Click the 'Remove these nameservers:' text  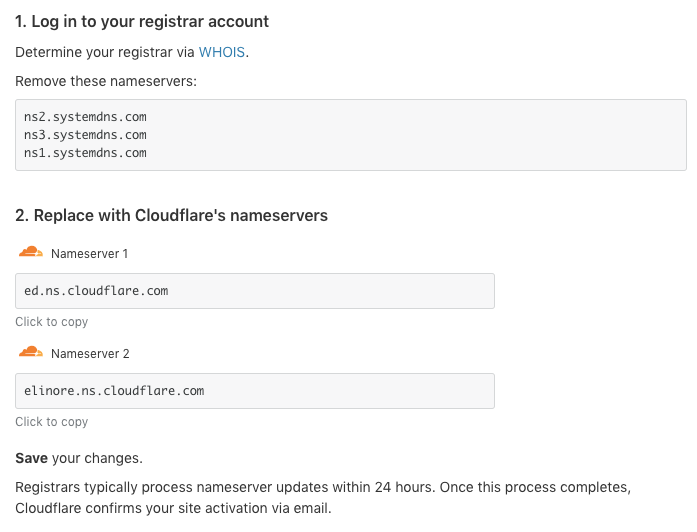(106, 81)
